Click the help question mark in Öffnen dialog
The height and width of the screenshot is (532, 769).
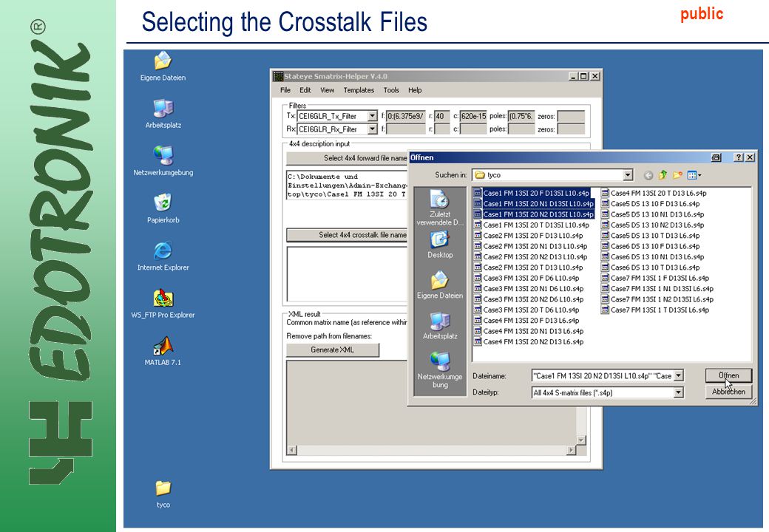pyautogui.click(x=739, y=157)
